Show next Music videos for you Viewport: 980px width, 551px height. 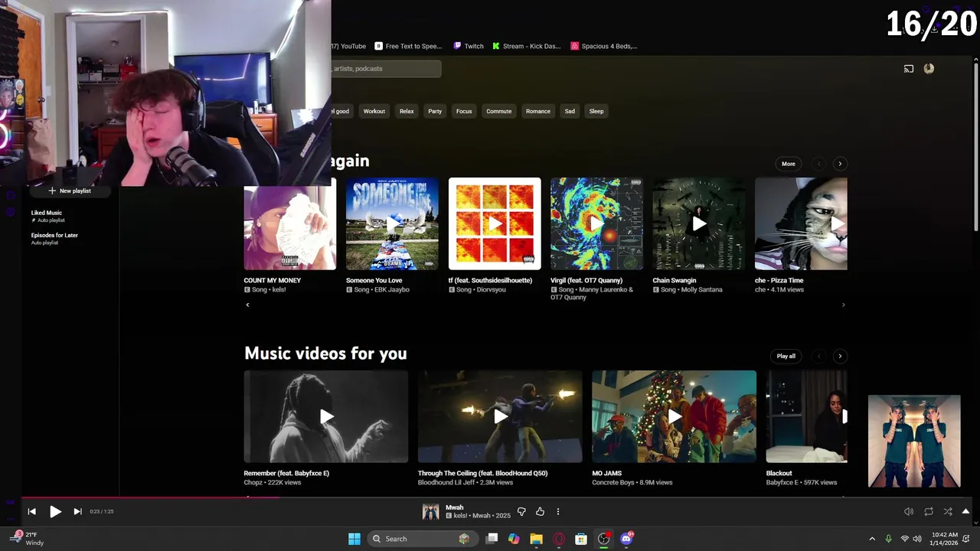pyautogui.click(x=840, y=356)
